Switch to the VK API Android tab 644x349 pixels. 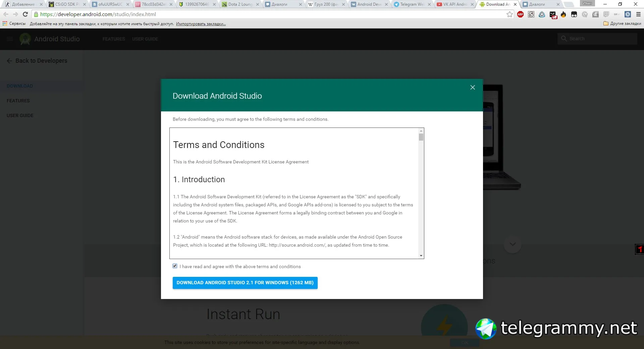(455, 4)
